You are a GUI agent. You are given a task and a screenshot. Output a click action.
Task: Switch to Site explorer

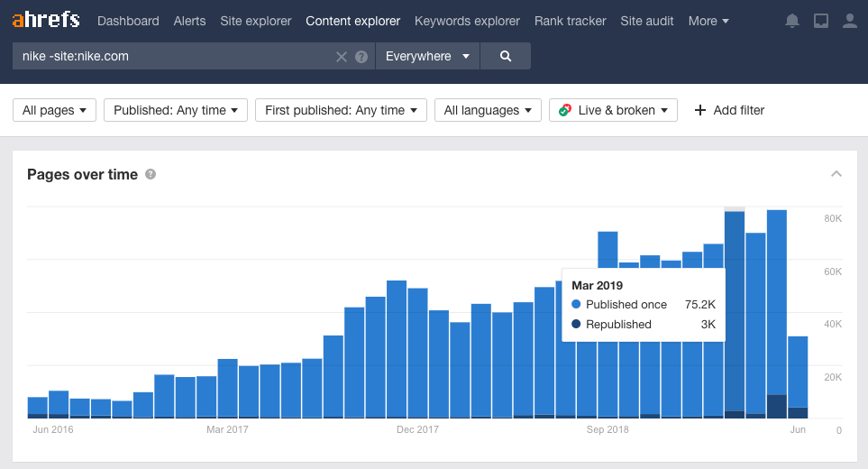point(256,21)
